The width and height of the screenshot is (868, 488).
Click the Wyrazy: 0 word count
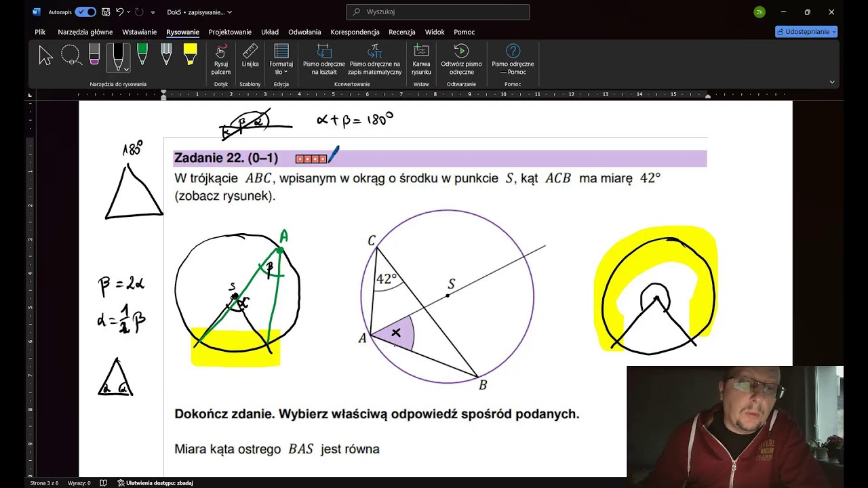point(79,483)
